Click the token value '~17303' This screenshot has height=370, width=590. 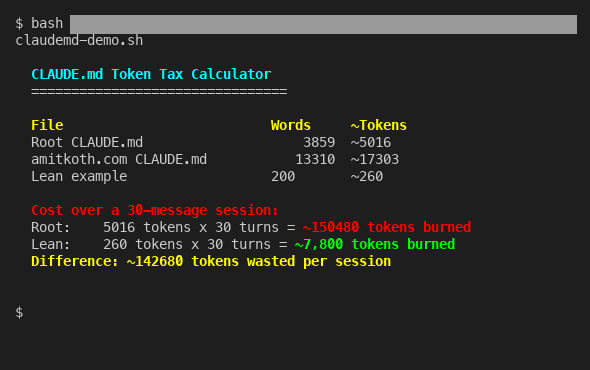pyautogui.click(x=375, y=159)
